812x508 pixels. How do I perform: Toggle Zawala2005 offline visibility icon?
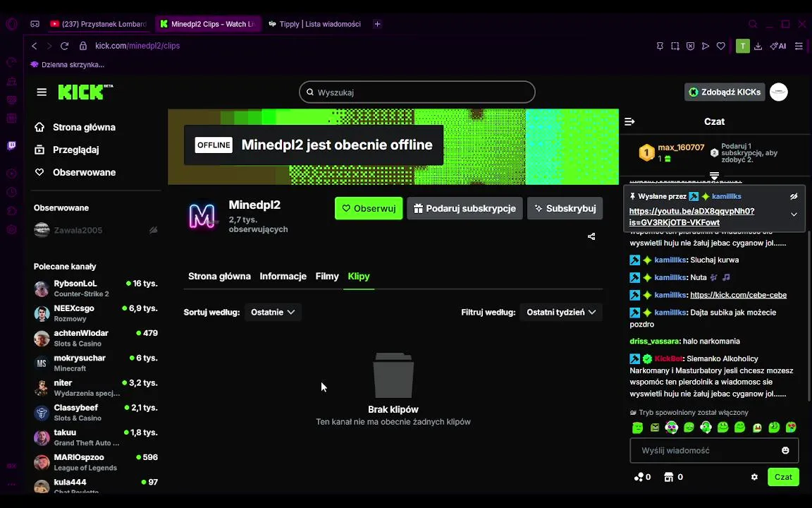click(153, 230)
